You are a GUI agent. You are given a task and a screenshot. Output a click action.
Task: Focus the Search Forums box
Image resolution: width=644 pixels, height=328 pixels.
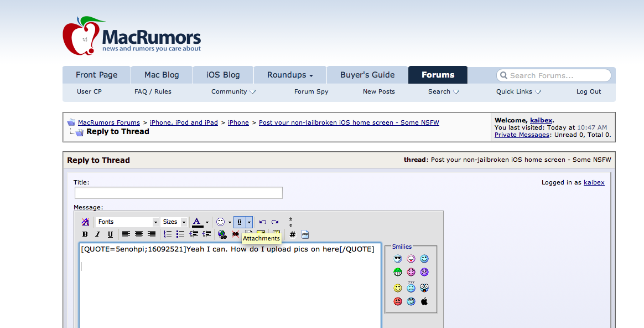tap(554, 75)
